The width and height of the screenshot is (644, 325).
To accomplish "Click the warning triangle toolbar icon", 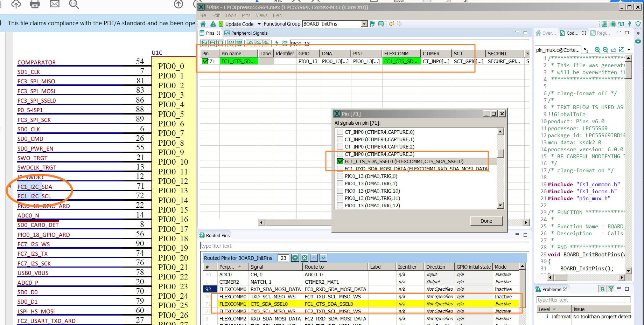I will click(213, 24).
